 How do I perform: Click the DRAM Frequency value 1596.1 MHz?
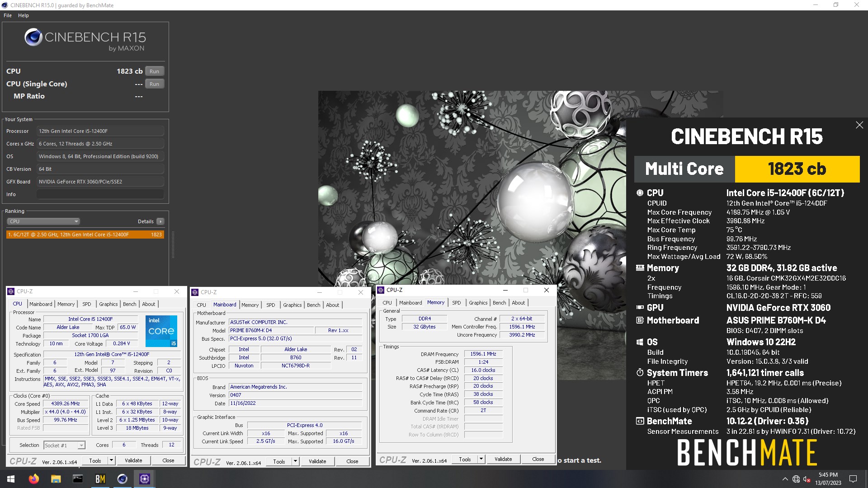pyautogui.click(x=483, y=354)
